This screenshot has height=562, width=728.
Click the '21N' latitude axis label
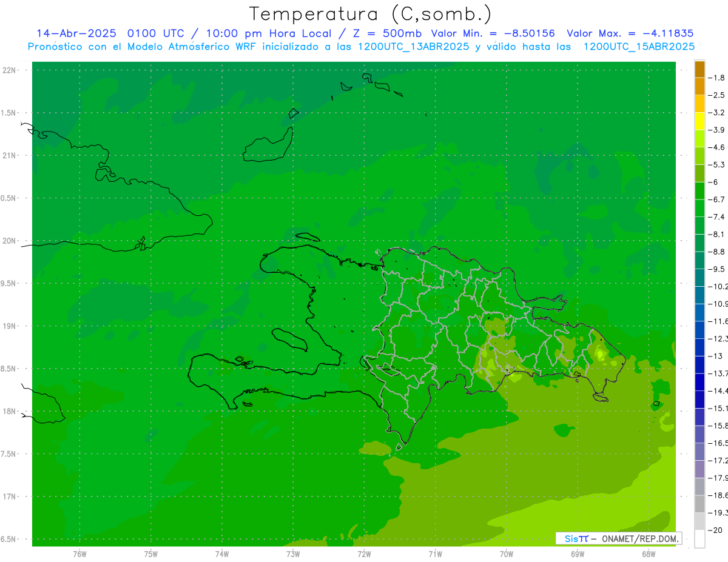click(9, 156)
